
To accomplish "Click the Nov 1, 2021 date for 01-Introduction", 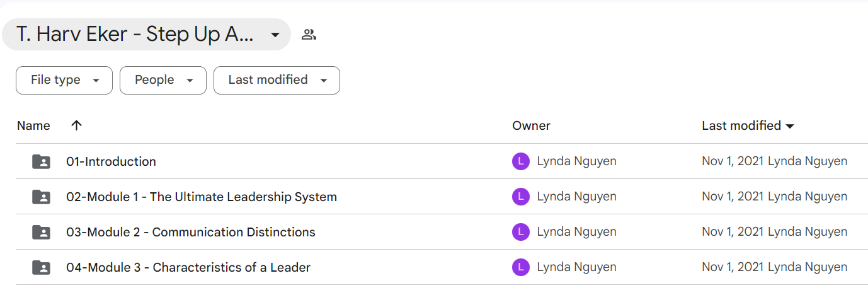I will coord(733,161).
